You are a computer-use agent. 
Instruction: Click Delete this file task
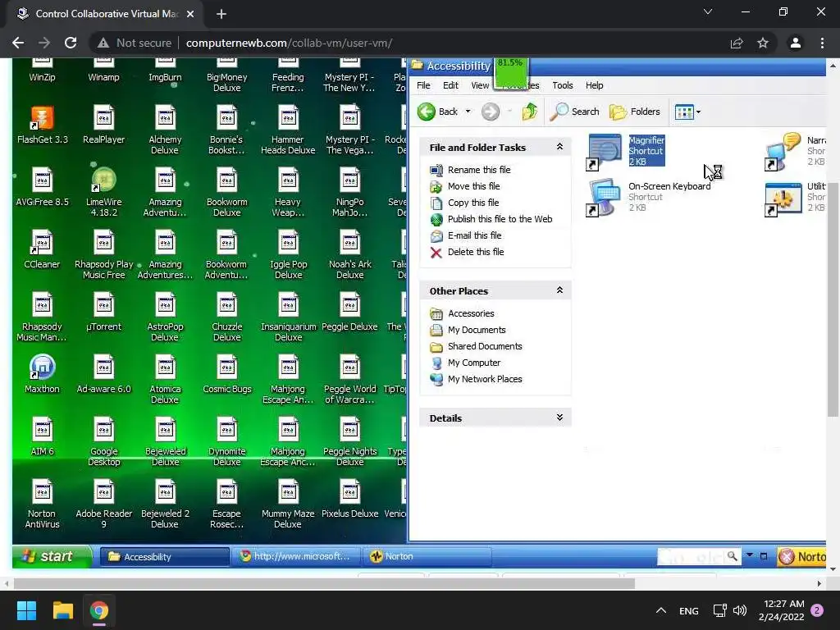[467, 253]
